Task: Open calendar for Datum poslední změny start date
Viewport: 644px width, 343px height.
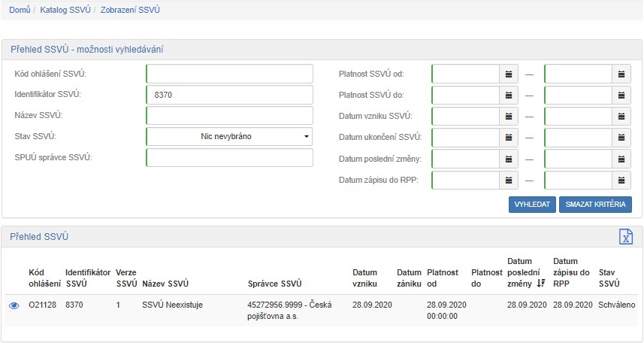Action: click(x=509, y=159)
